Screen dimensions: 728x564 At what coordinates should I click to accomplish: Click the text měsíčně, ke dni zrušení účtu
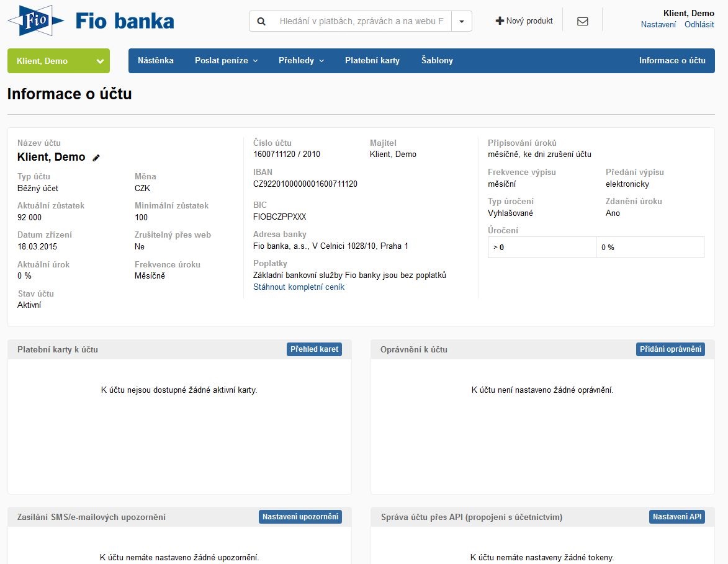click(539, 154)
